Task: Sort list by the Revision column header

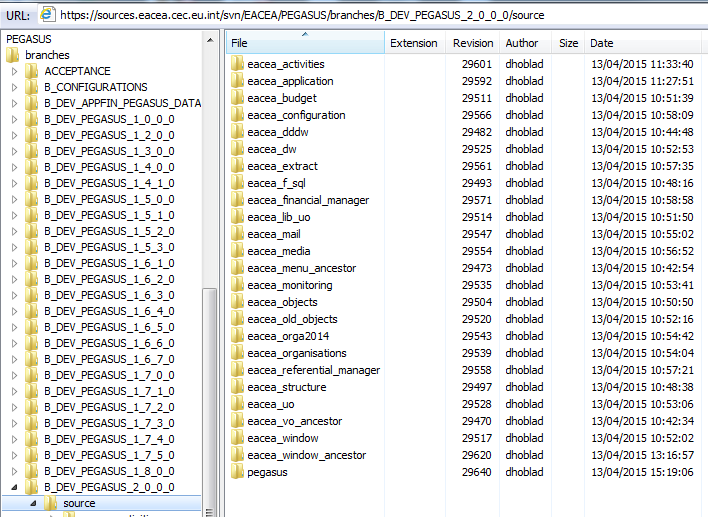Action: [x=472, y=43]
